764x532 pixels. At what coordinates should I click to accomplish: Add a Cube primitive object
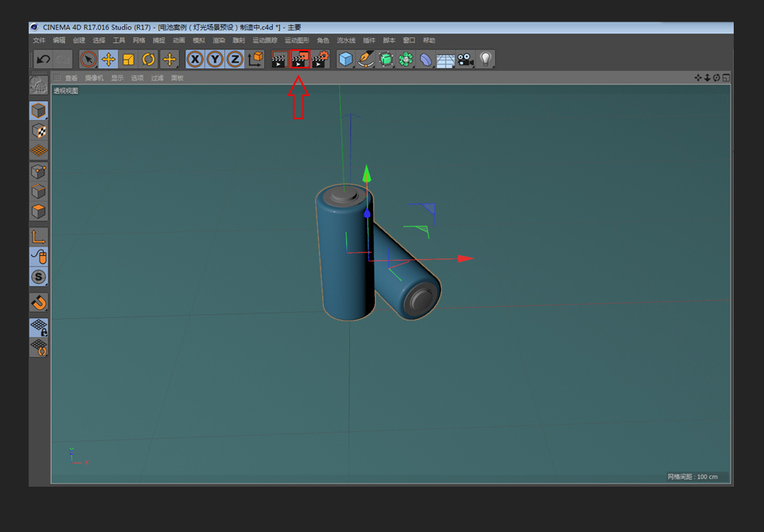[347, 59]
